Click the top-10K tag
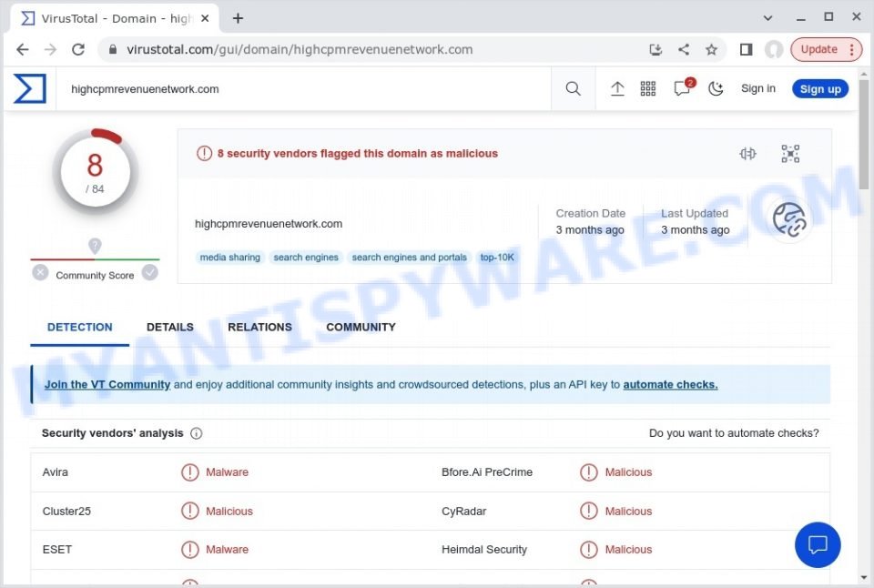Image resolution: width=874 pixels, height=588 pixels. [497, 258]
